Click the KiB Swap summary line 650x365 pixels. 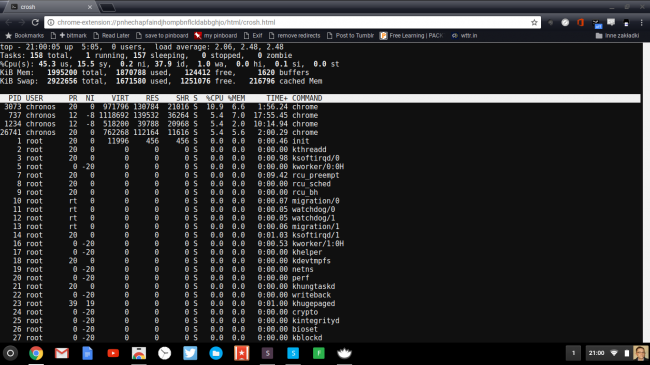[x=161, y=81]
